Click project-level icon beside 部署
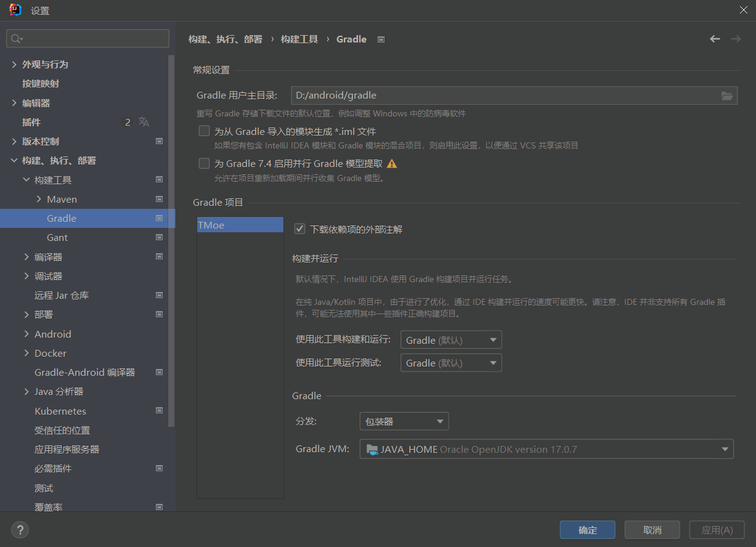The height and width of the screenshot is (547, 756). pos(159,314)
